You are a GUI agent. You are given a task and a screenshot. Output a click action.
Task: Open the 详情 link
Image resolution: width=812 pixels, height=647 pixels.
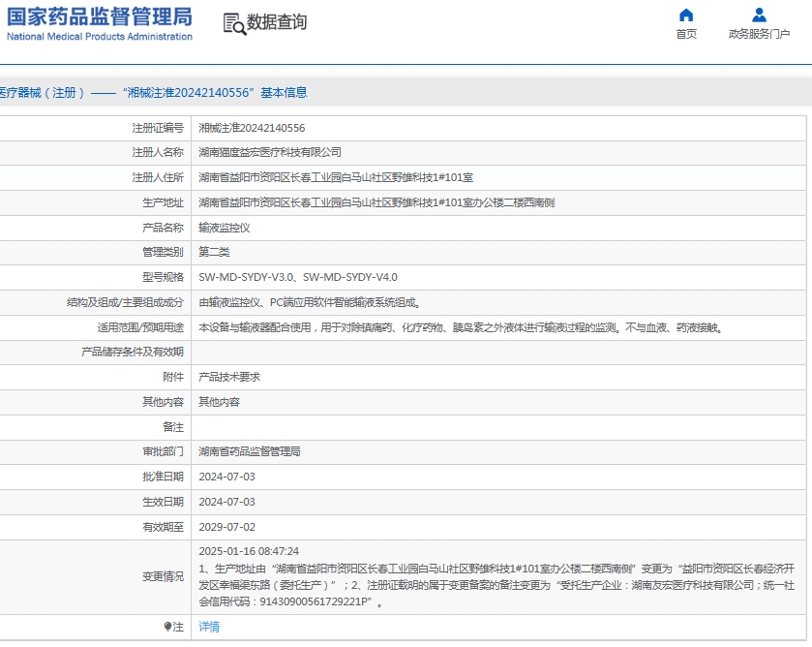click(x=209, y=627)
